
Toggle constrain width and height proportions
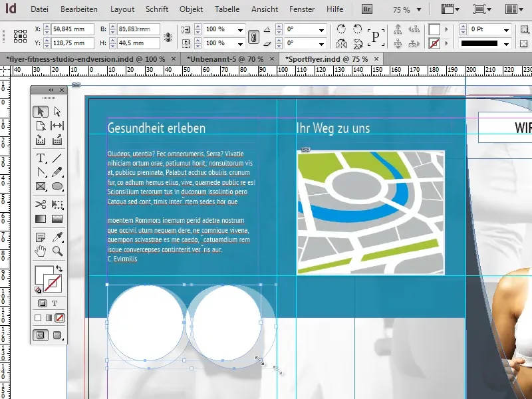[168, 37]
